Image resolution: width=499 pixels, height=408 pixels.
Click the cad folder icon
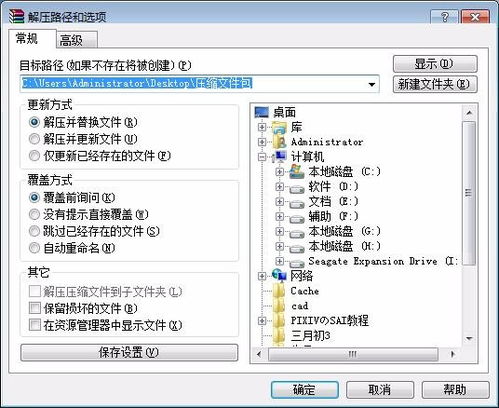pos(279,306)
